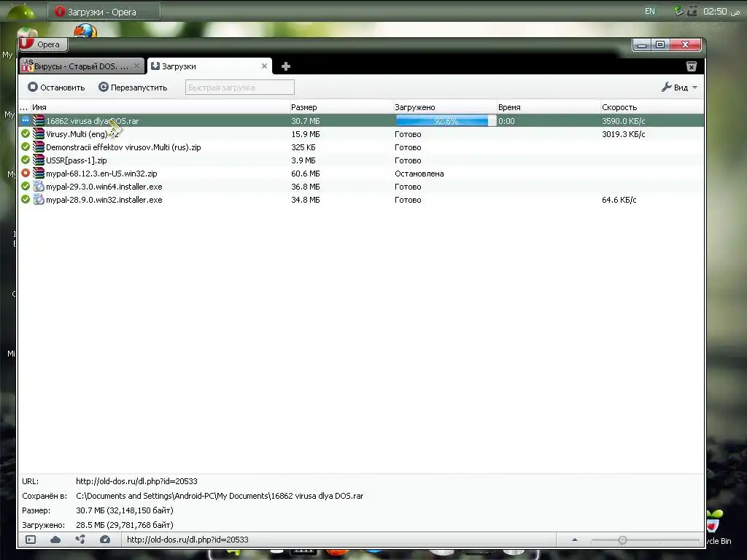Select the Virusy.Multi (eng) download row
This screenshot has width=747, height=560.
(361, 134)
